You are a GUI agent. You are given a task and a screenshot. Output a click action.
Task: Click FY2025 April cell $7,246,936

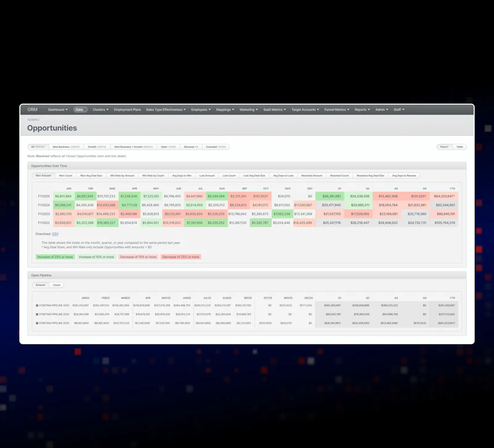[x=130, y=196]
